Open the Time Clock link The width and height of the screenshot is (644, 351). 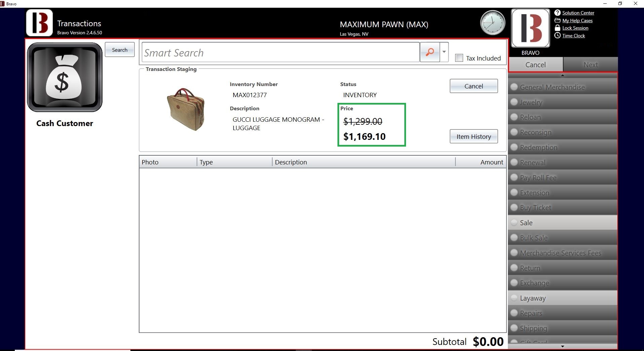click(573, 36)
